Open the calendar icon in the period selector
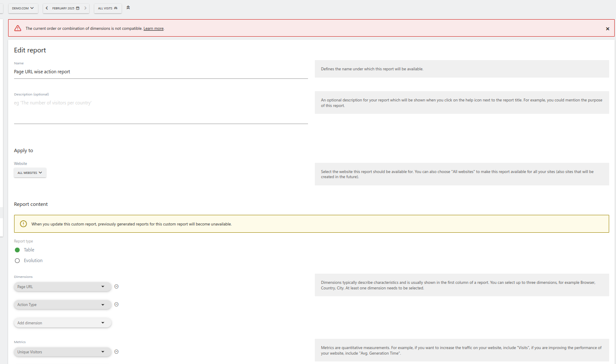 tap(77, 8)
